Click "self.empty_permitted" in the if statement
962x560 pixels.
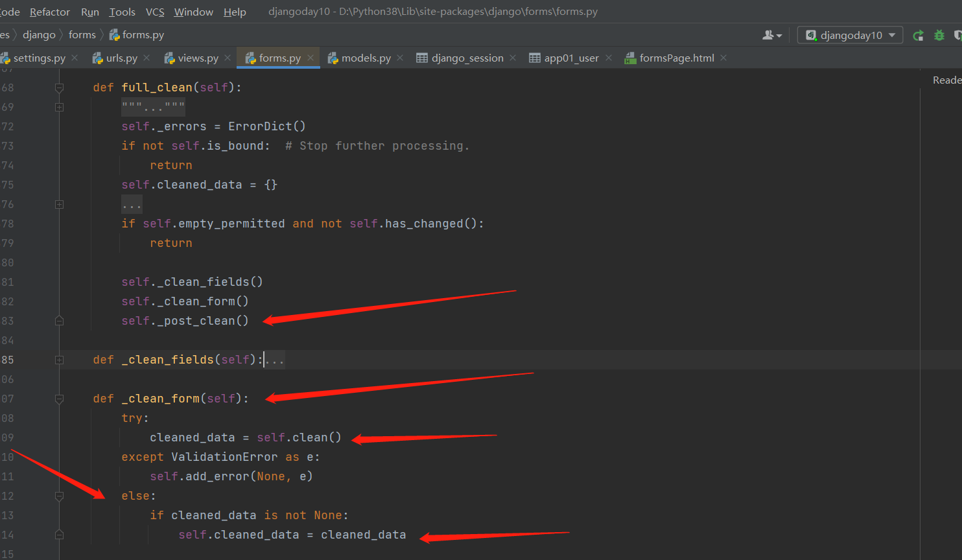pyautogui.click(x=213, y=224)
